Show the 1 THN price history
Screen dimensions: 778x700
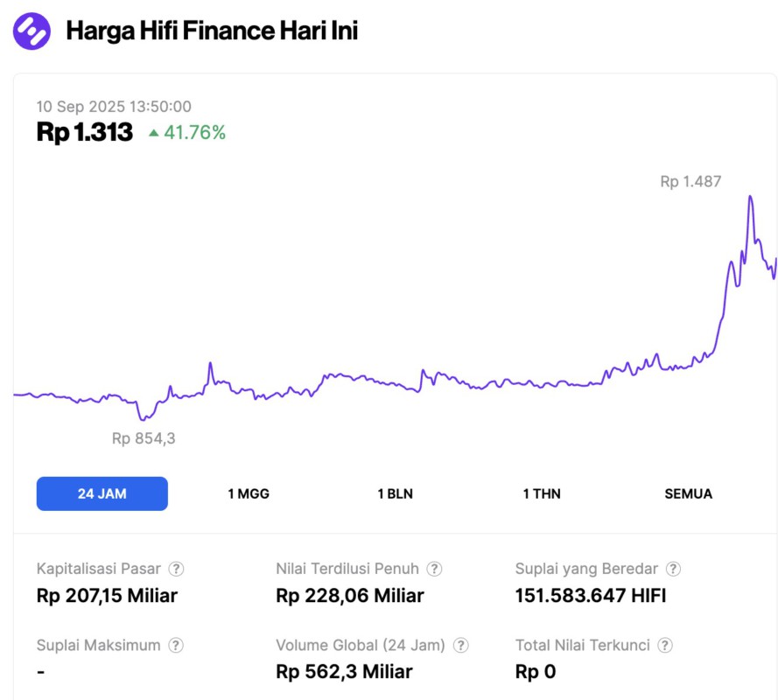point(542,493)
